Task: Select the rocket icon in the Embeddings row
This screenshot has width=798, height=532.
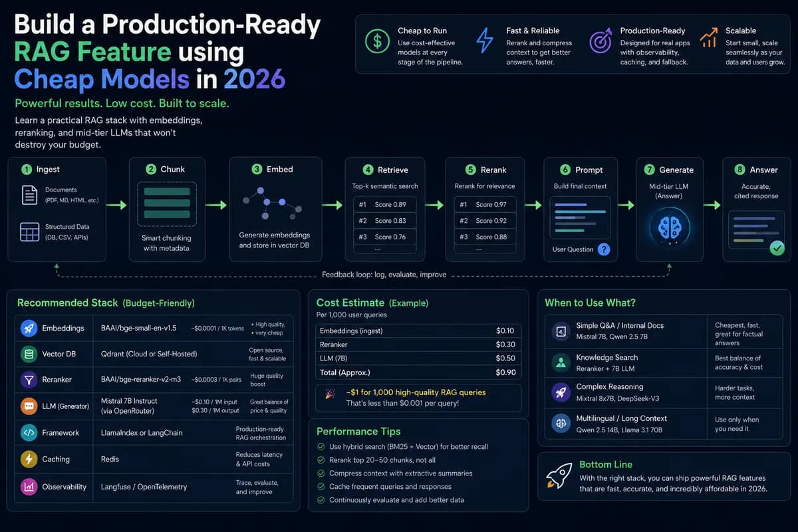Action: [x=29, y=328]
